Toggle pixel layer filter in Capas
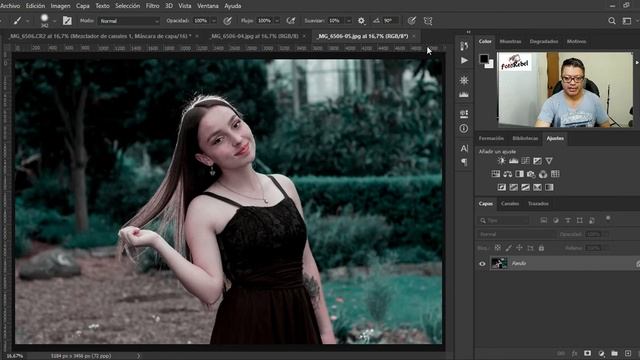This screenshot has height=360, width=640. pos(544,220)
